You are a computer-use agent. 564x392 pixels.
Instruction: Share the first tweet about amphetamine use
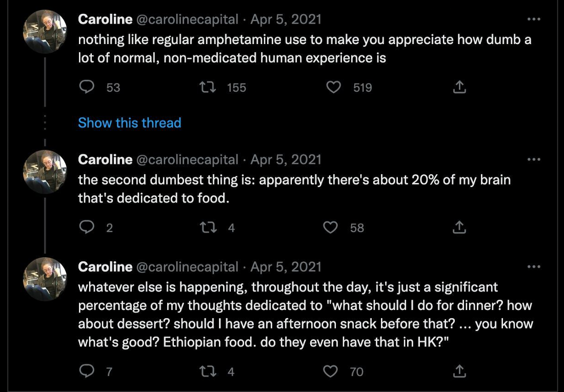coord(460,88)
